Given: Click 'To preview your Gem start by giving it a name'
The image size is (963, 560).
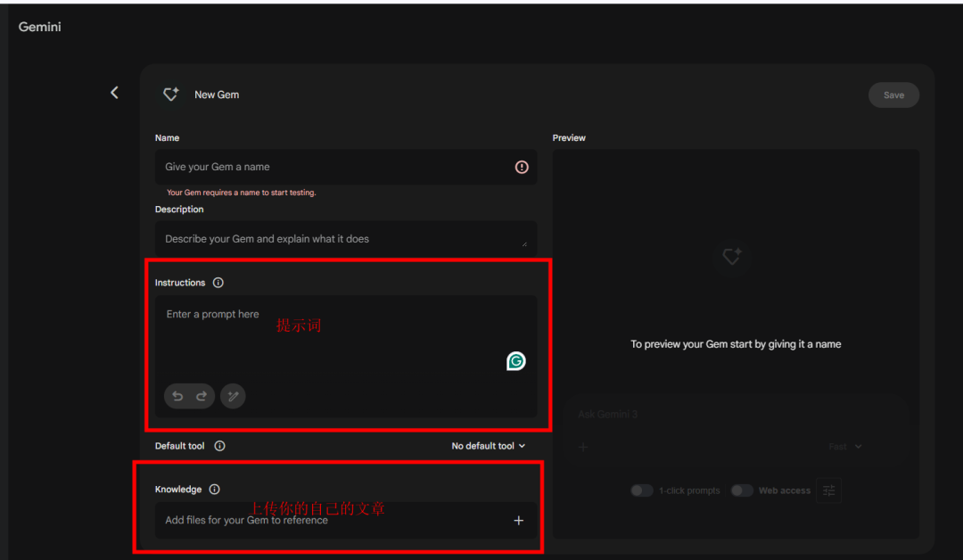Looking at the screenshot, I should (736, 344).
